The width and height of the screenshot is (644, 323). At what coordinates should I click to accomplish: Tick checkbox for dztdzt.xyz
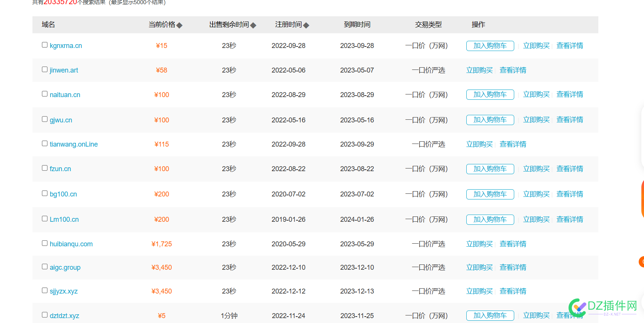(45, 315)
